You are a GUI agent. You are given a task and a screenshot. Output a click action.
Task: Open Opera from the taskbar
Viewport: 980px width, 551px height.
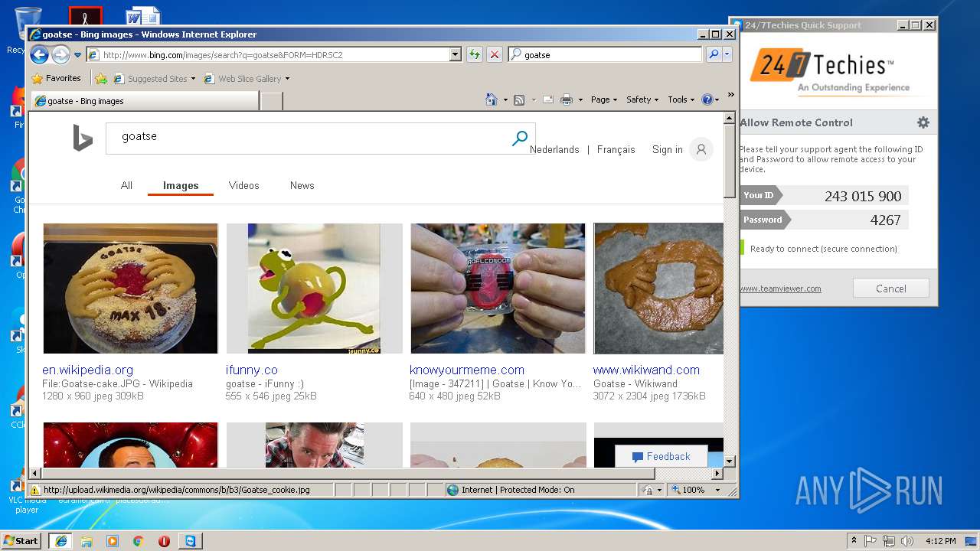[x=164, y=541]
